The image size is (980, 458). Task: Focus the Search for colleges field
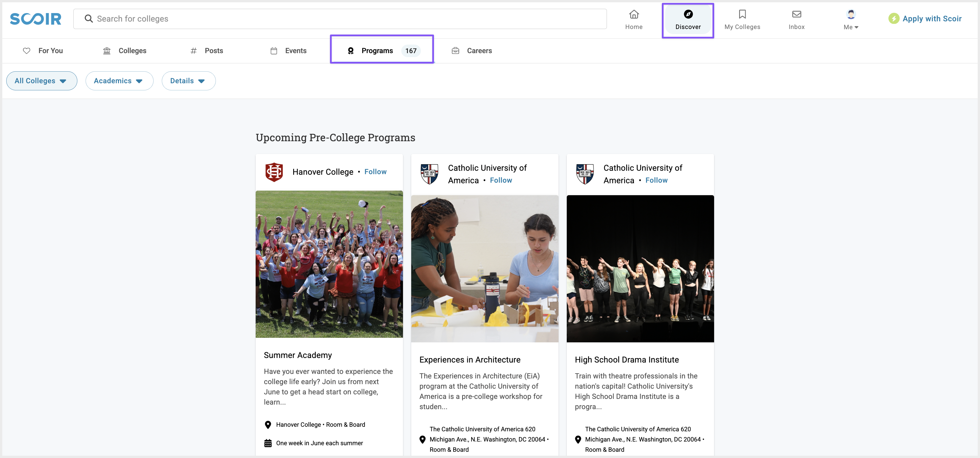[342, 19]
